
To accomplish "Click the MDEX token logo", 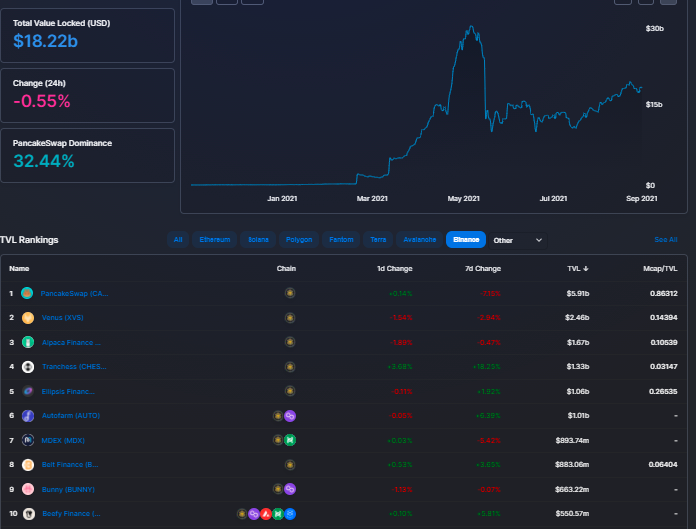I will [x=28, y=440].
